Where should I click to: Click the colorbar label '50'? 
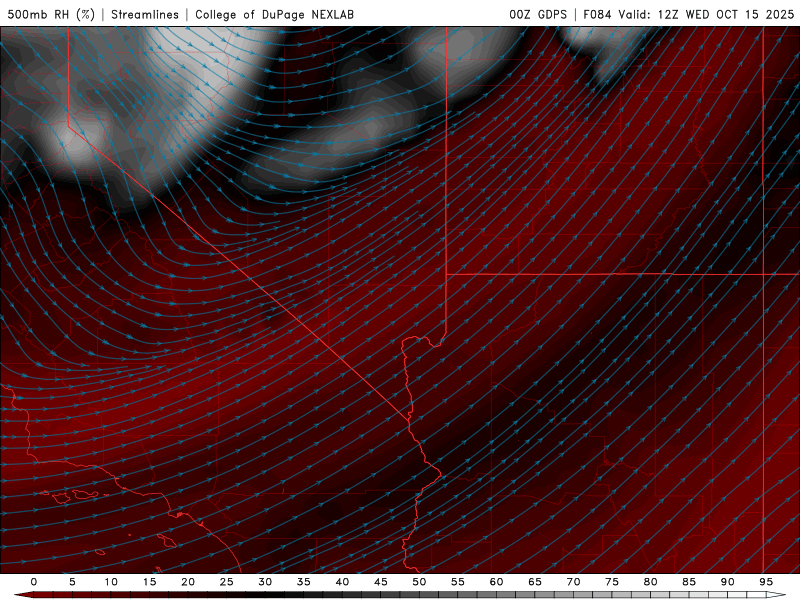(x=419, y=582)
